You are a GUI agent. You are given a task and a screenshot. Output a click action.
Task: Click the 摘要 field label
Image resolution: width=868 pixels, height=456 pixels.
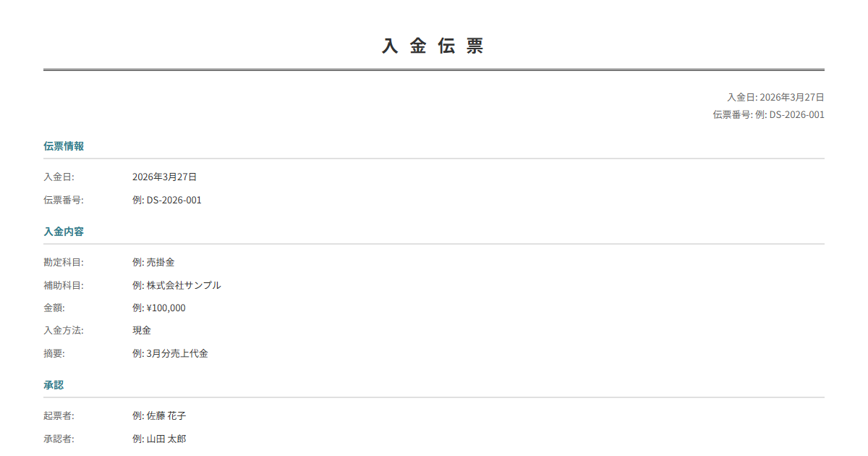coord(54,353)
